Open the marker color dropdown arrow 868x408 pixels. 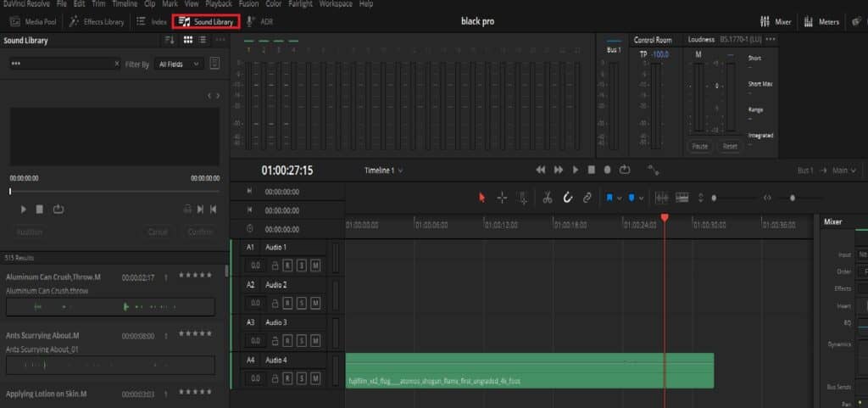pos(641,198)
